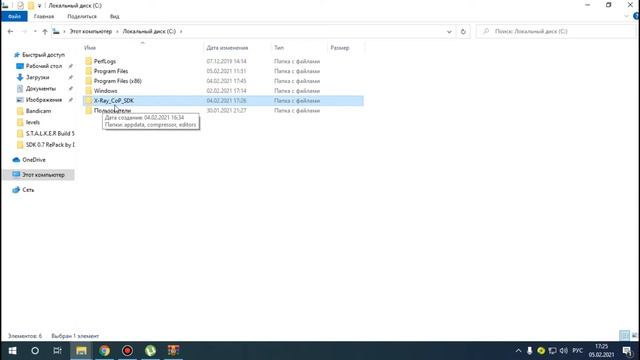Sort by the Тип column header

point(279,48)
